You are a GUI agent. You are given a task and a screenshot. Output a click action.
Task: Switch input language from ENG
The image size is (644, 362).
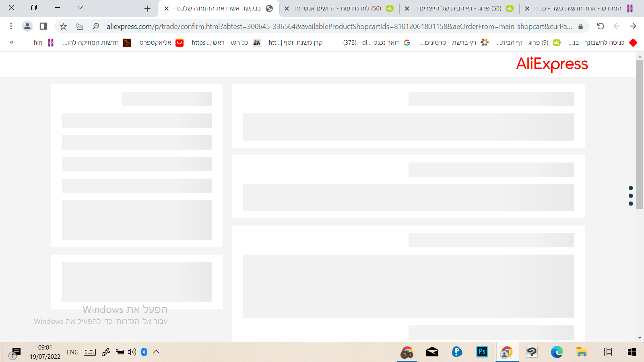point(72,352)
